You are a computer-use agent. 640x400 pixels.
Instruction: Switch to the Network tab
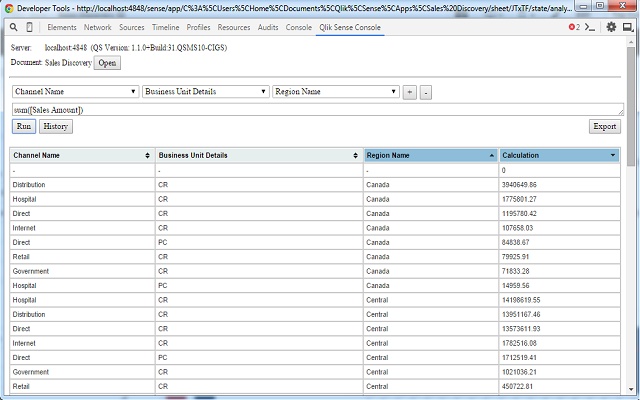click(x=98, y=27)
